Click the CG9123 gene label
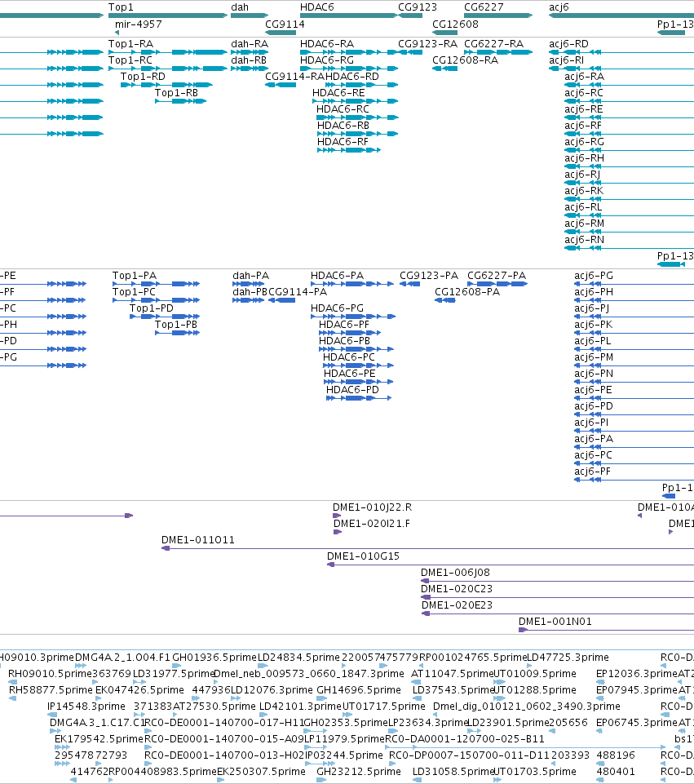Image resolution: width=694 pixels, height=784 pixels. [418, 7]
